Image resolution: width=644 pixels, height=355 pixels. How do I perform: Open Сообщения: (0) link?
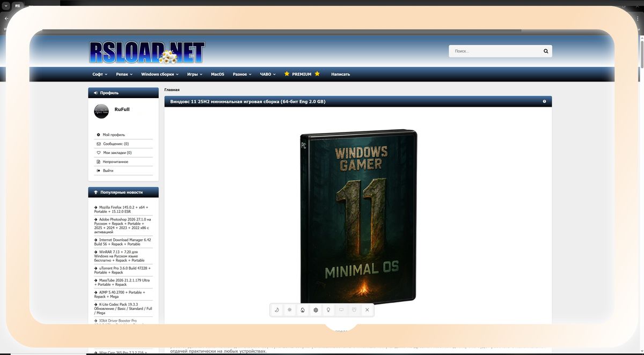coord(116,144)
